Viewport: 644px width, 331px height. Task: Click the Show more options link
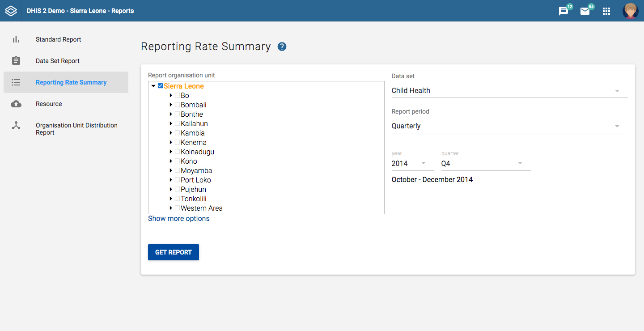coord(179,219)
